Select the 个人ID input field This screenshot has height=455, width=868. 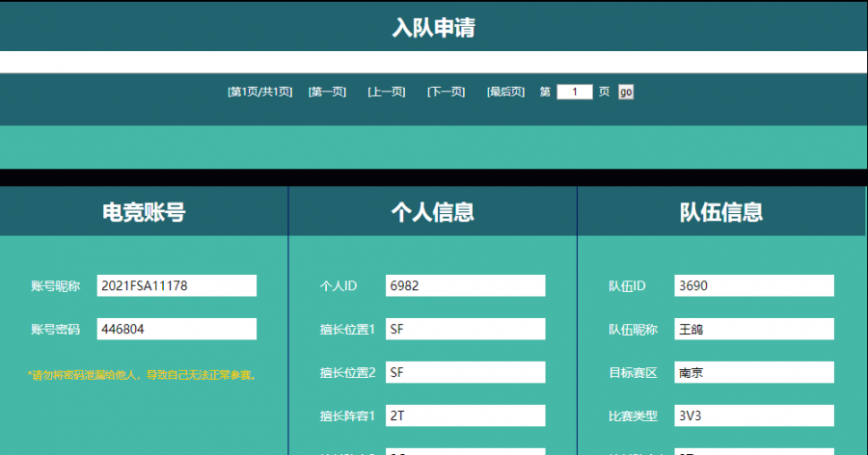tap(466, 285)
